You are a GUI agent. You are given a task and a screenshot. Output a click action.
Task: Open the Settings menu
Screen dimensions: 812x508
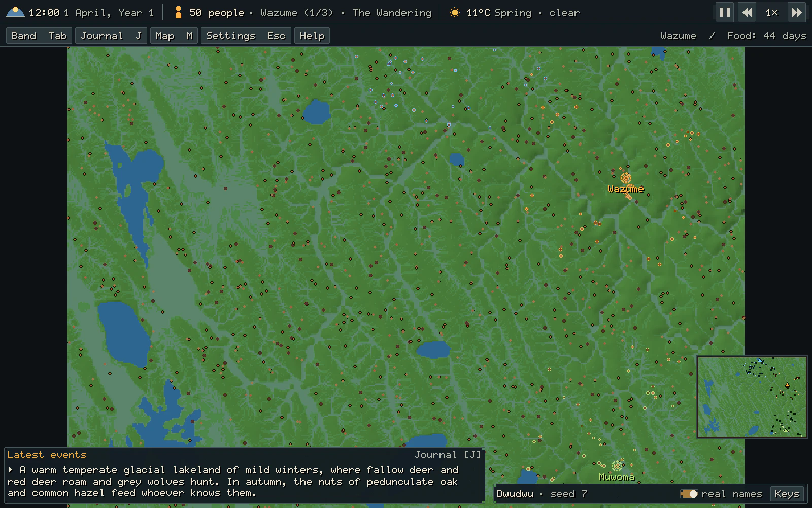(x=246, y=36)
